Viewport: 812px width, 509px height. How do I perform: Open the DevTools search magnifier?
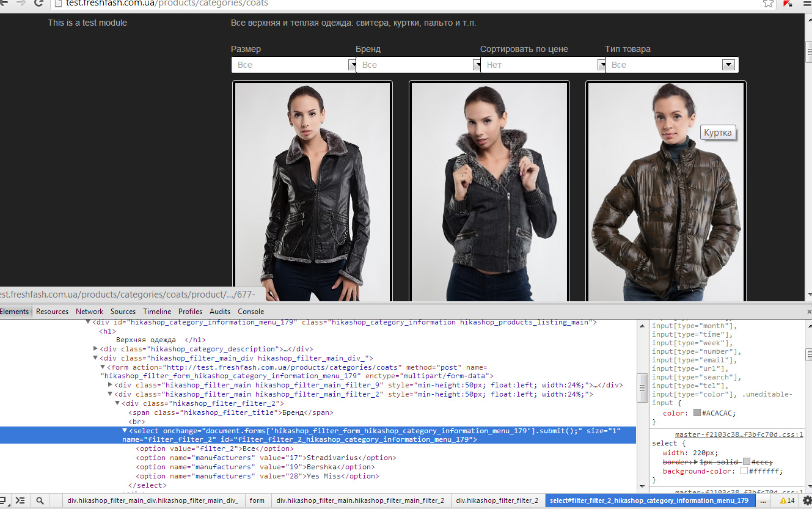[x=40, y=500]
